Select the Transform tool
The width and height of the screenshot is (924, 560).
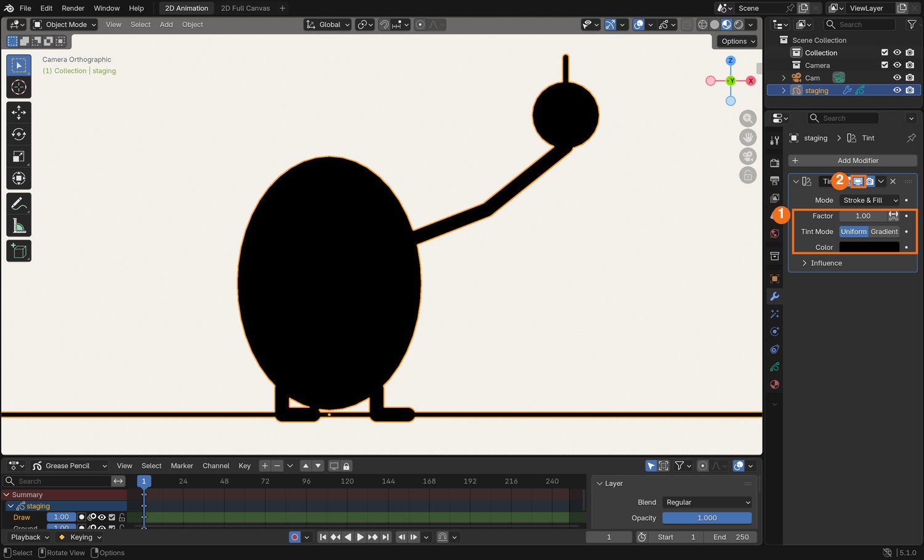pyautogui.click(x=19, y=179)
